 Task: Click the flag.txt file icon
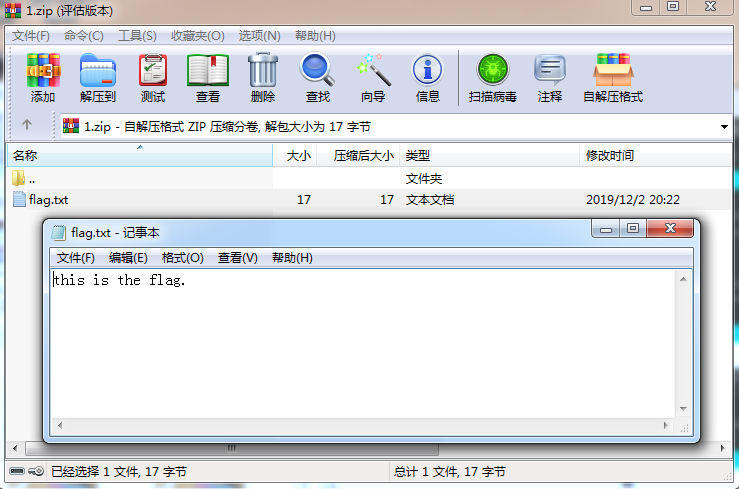tap(19, 199)
